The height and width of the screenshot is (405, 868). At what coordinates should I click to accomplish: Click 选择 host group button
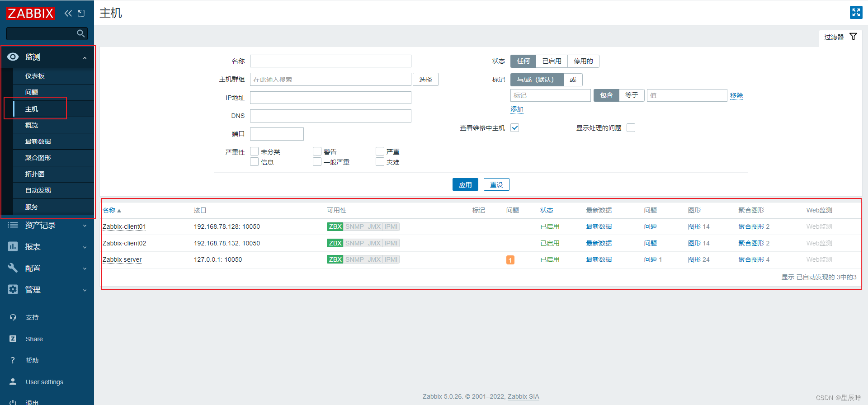coord(425,80)
